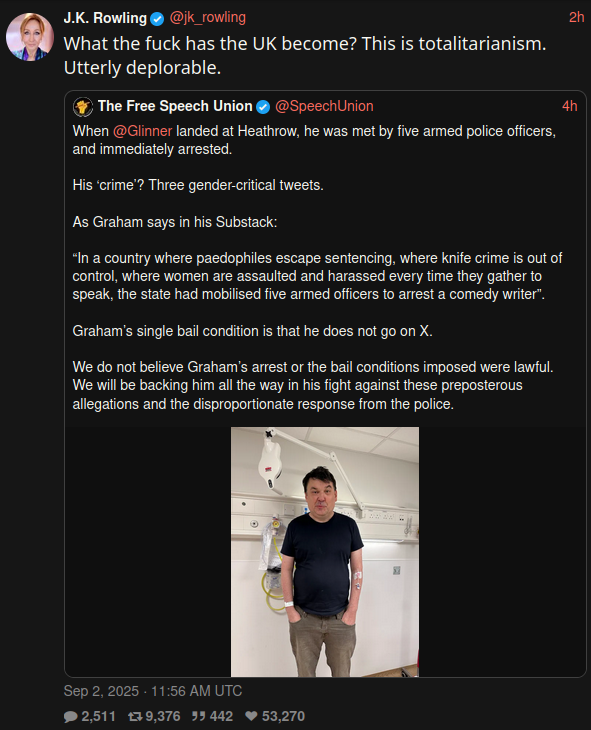The width and height of the screenshot is (591, 730).
Task: Click the quote icon showing 442
Action: tap(198, 716)
